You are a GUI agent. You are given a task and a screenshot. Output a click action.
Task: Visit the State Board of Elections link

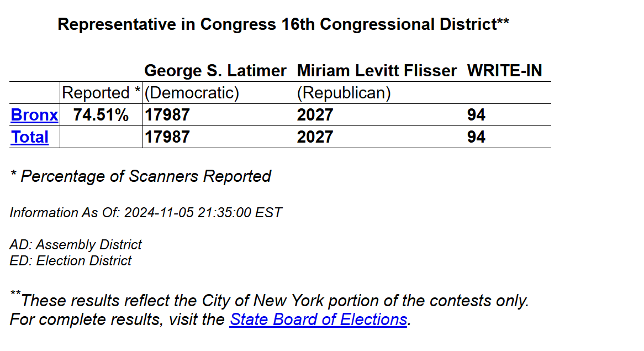click(318, 319)
